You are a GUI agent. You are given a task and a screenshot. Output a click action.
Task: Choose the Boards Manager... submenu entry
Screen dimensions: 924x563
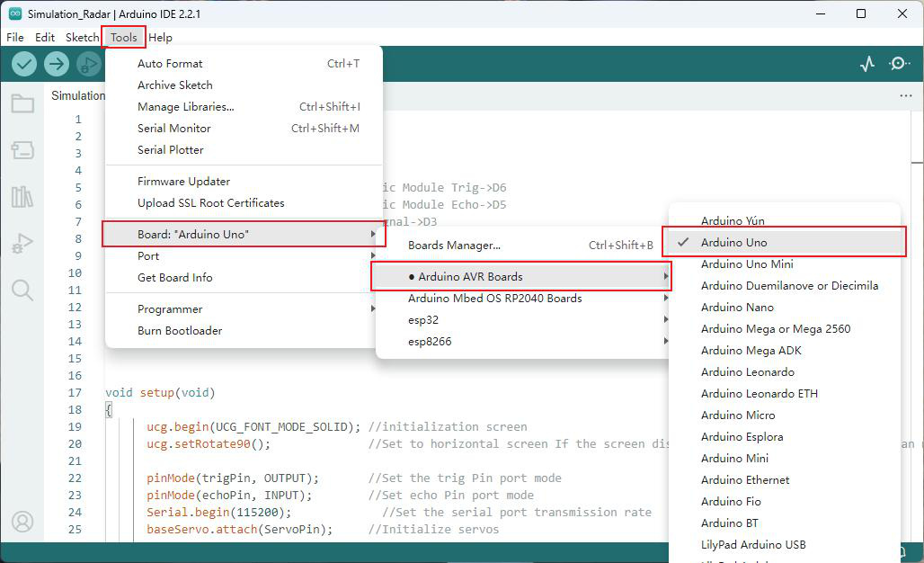(x=523, y=246)
